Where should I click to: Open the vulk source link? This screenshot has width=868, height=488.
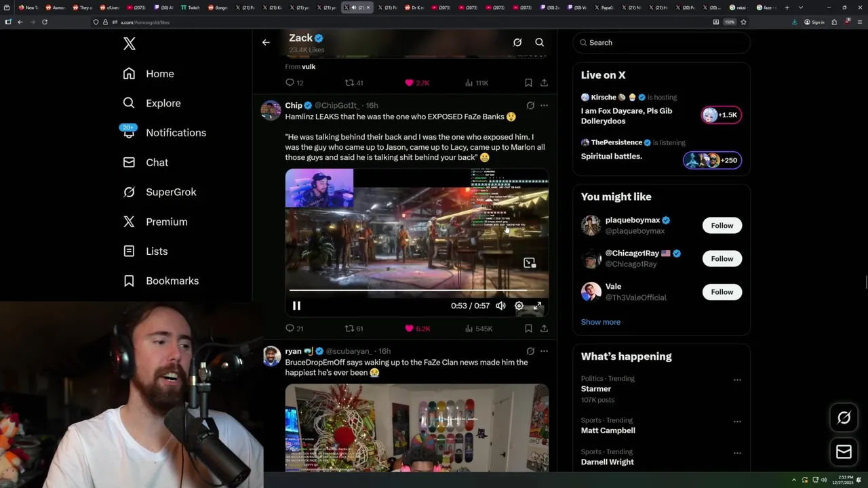click(309, 66)
